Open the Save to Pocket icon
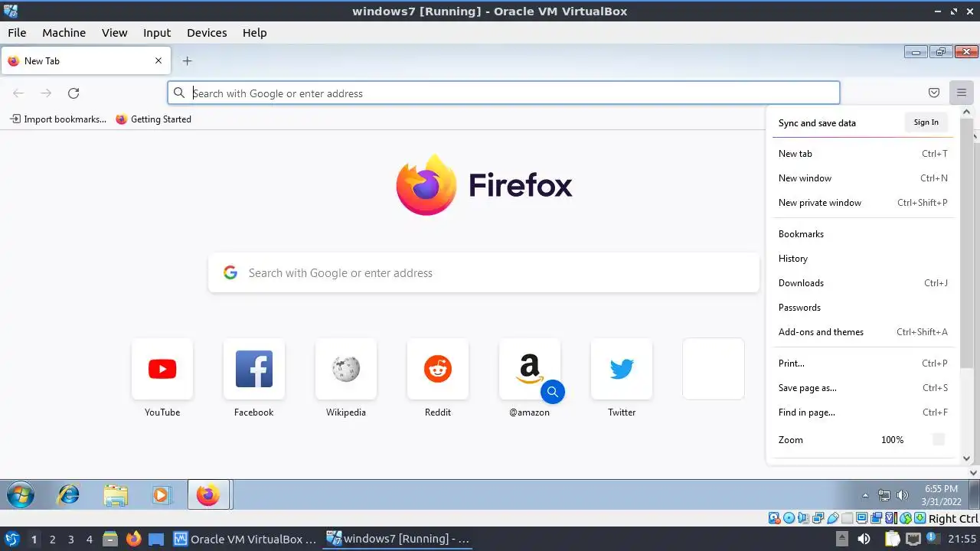 [934, 93]
